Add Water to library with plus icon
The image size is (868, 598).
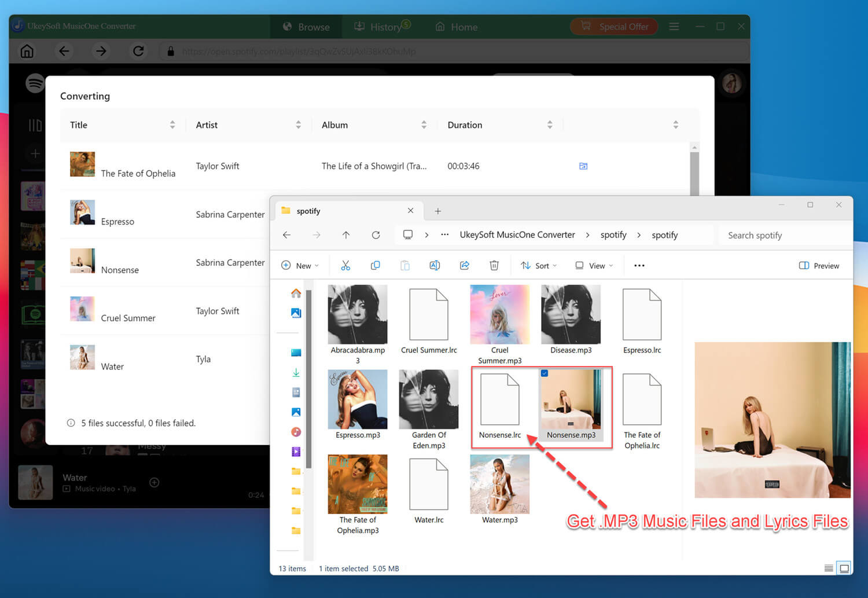[x=155, y=483]
